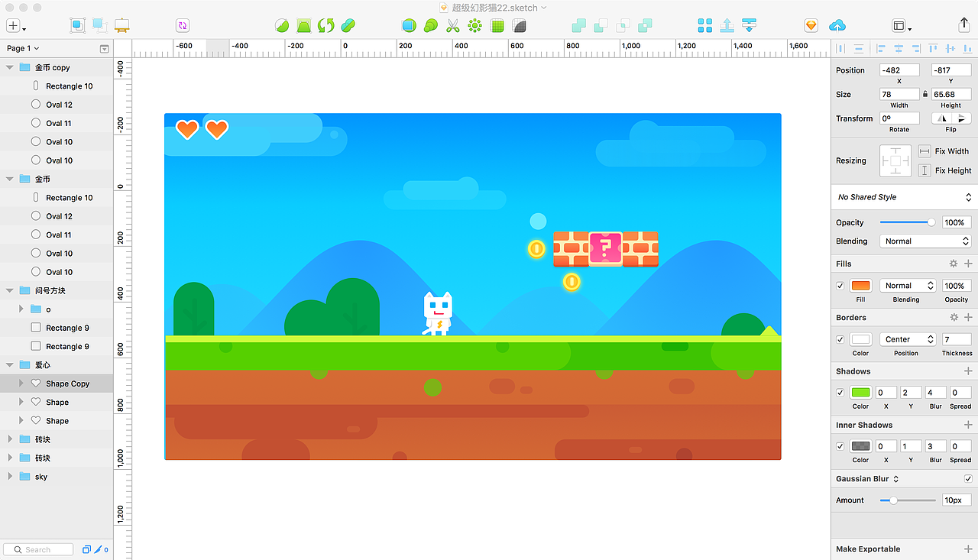This screenshot has width=978, height=560.
Task: Apply the Difference boolean operation
Action: tap(646, 26)
